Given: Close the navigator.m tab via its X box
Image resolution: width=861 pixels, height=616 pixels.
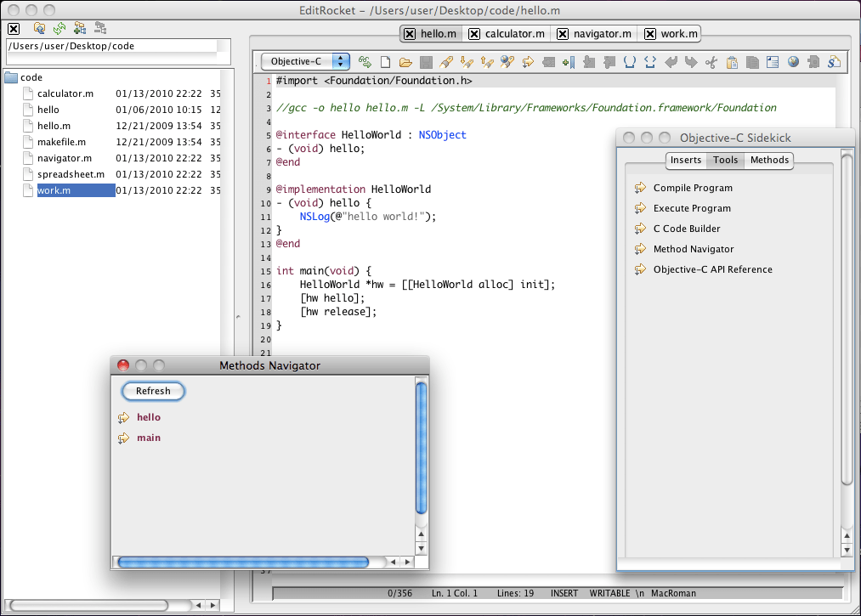Looking at the screenshot, I should click(563, 34).
